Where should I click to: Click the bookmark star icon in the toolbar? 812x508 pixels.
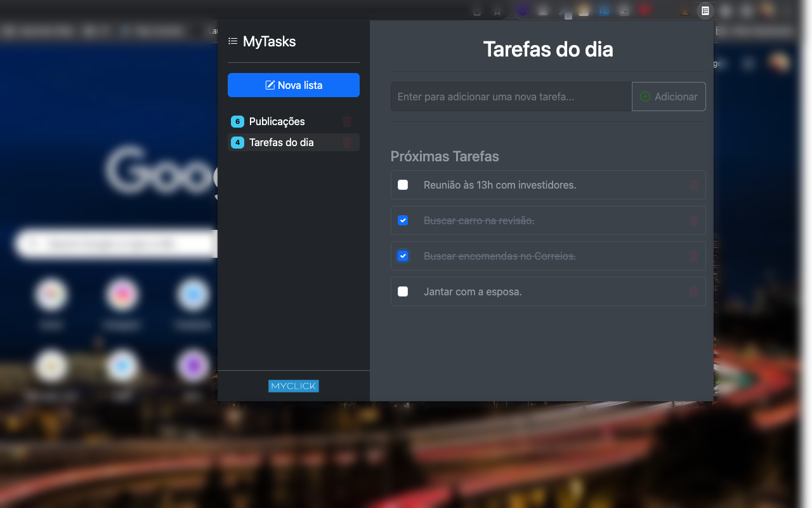[497, 11]
